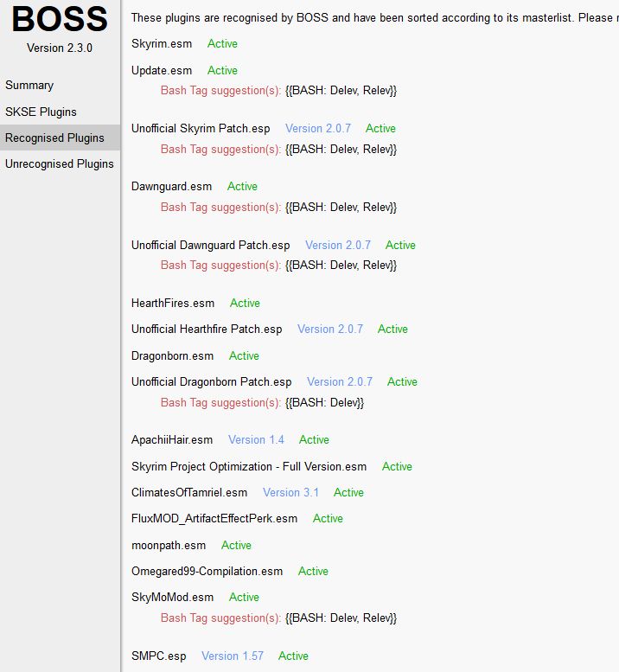The width and height of the screenshot is (619, 672).
Task: Click Active status beside moonpath.esm
Action: pos(236,545)
